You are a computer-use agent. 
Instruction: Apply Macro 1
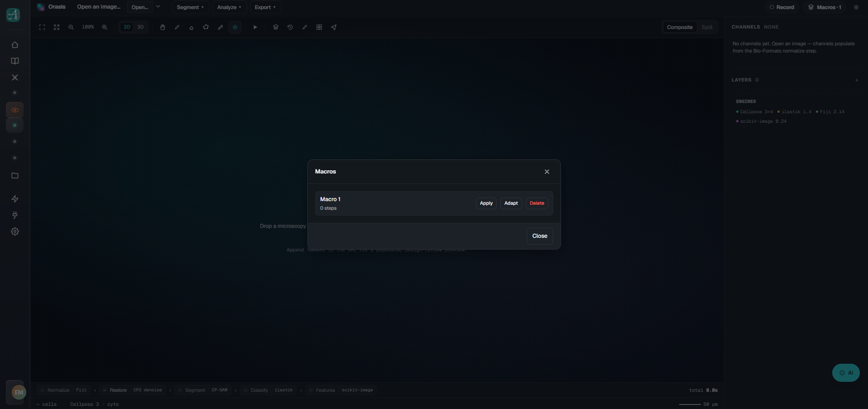(486, 203)
